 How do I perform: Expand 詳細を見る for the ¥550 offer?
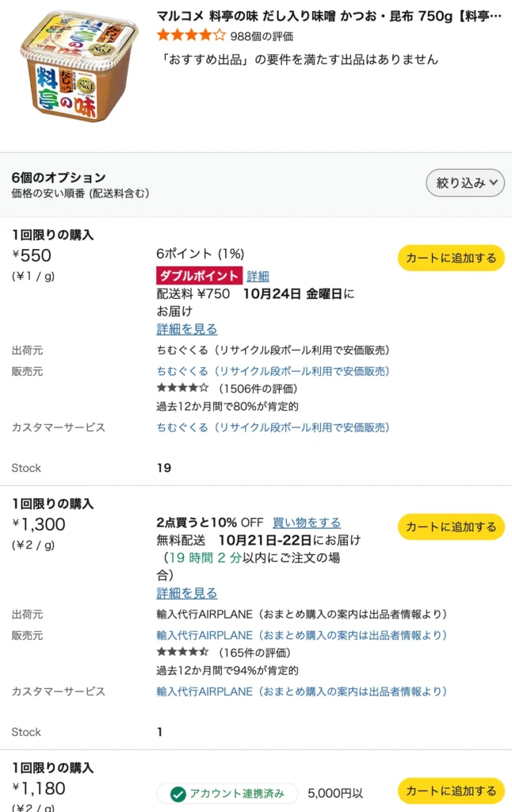pyautogui.click(x=186, y=329)
